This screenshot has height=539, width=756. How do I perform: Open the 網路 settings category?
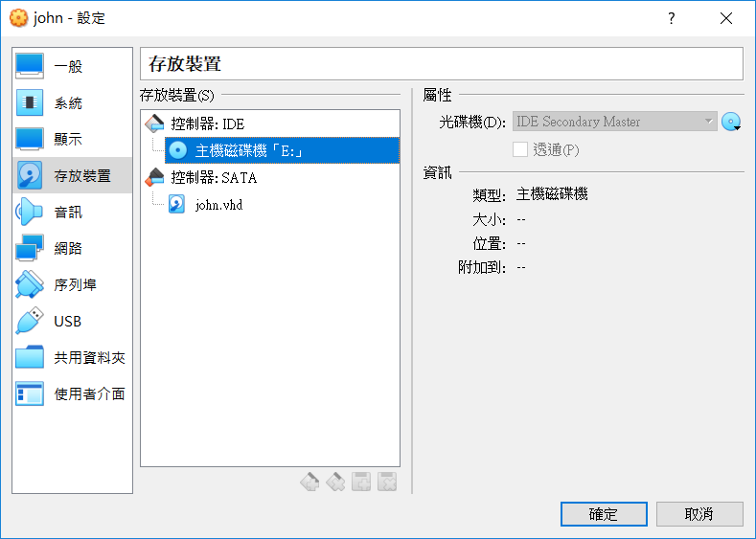pyautogui.click(x=72, y=248)
